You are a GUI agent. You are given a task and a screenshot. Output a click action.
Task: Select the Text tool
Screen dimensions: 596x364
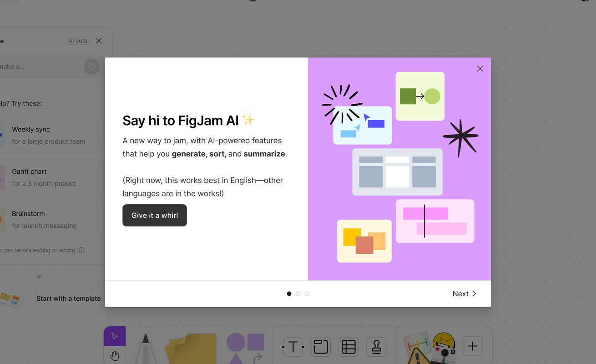click(x=293, y=347)
